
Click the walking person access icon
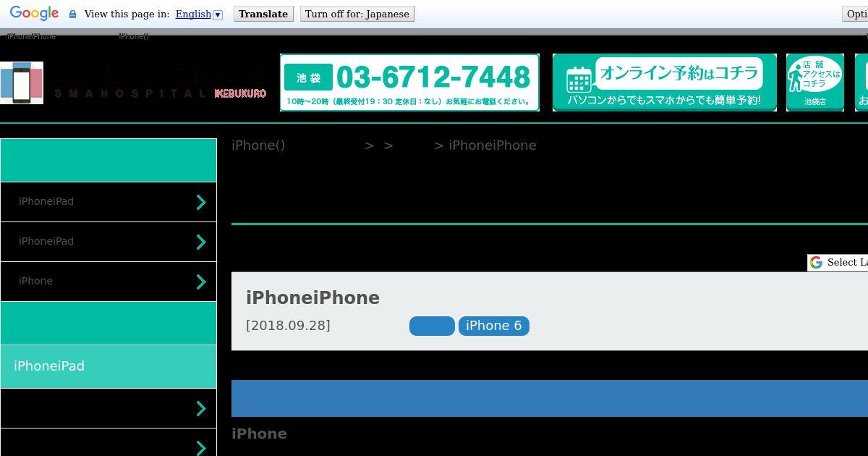tap(795, 77)
